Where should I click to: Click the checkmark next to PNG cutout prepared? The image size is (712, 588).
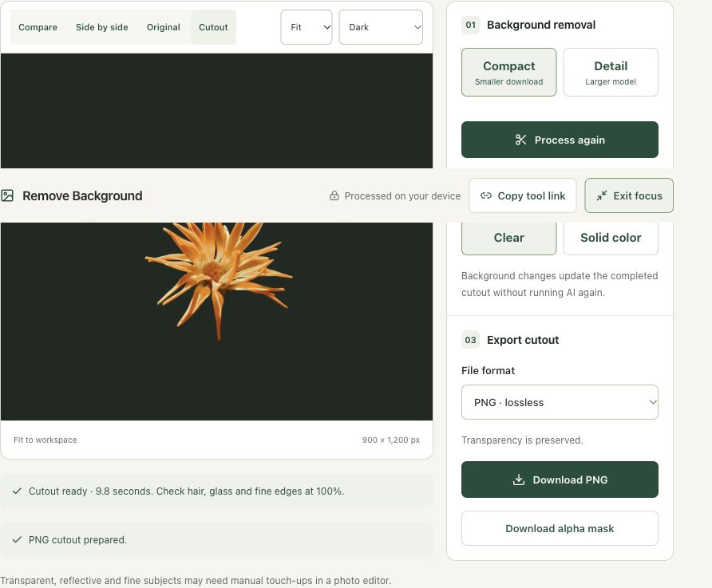(18, 539)
